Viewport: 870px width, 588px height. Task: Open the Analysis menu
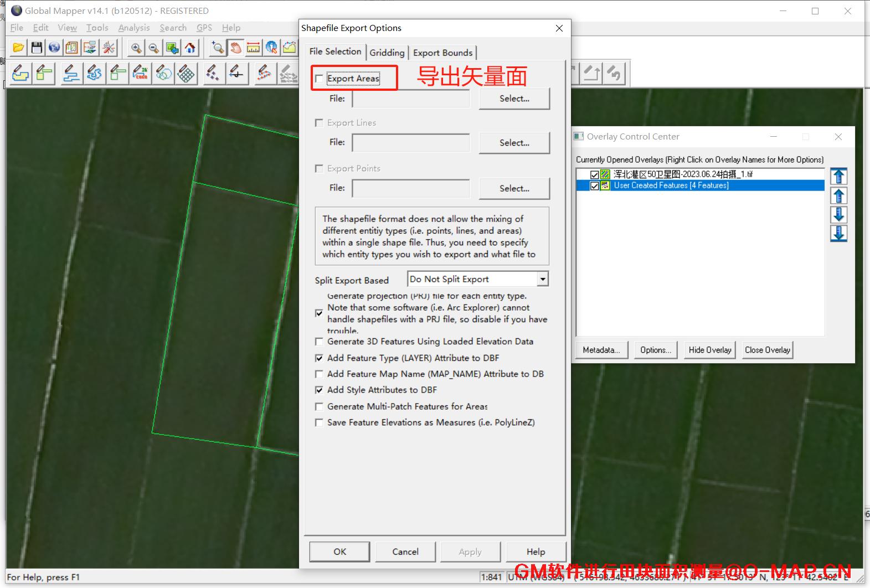click(133, 28)
